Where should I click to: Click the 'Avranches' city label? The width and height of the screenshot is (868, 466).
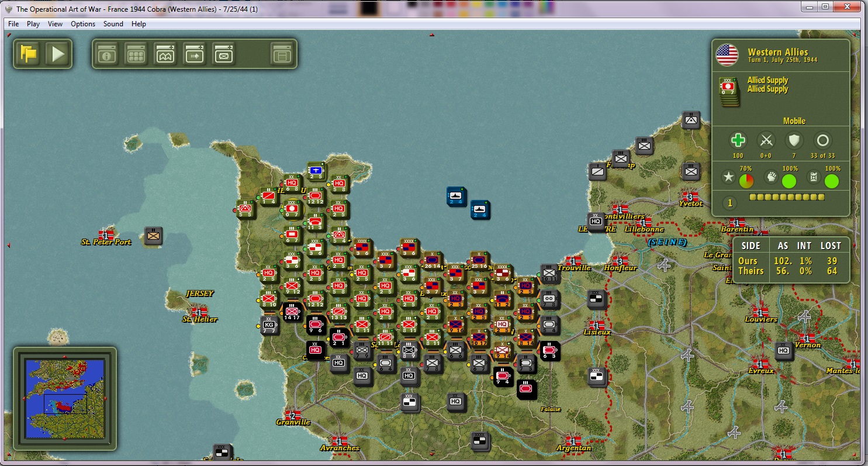click(339, 448)
